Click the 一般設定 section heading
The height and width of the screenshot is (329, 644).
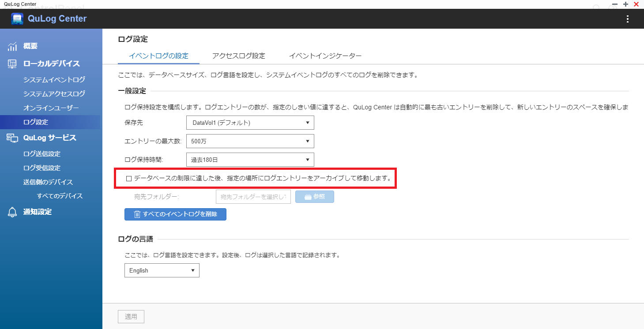132,91
